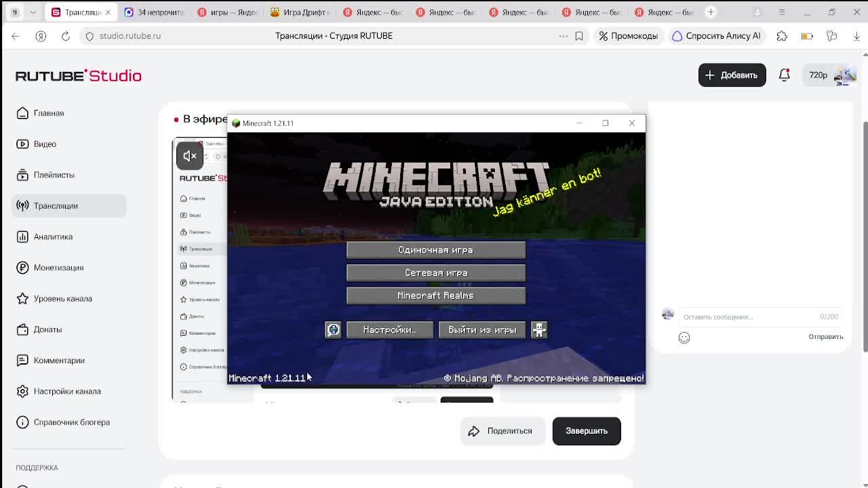Viewport: 868px width, 488px height.
Task: Click Спросить Алису AI
Action: [x=716, y=36]
